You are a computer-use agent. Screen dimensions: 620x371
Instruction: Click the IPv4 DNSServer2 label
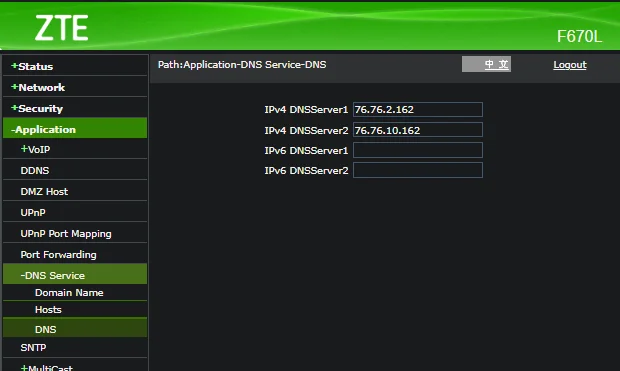tap(306, 130)
